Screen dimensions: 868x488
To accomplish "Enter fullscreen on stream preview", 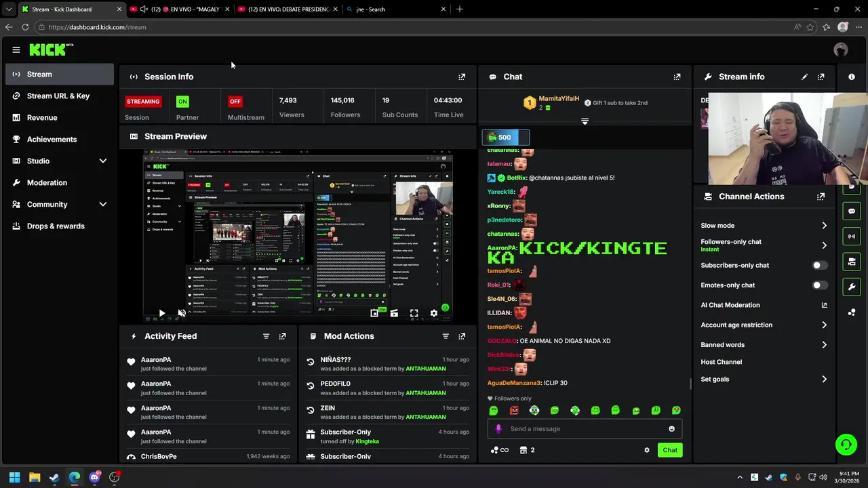I will tap(414, 313).
